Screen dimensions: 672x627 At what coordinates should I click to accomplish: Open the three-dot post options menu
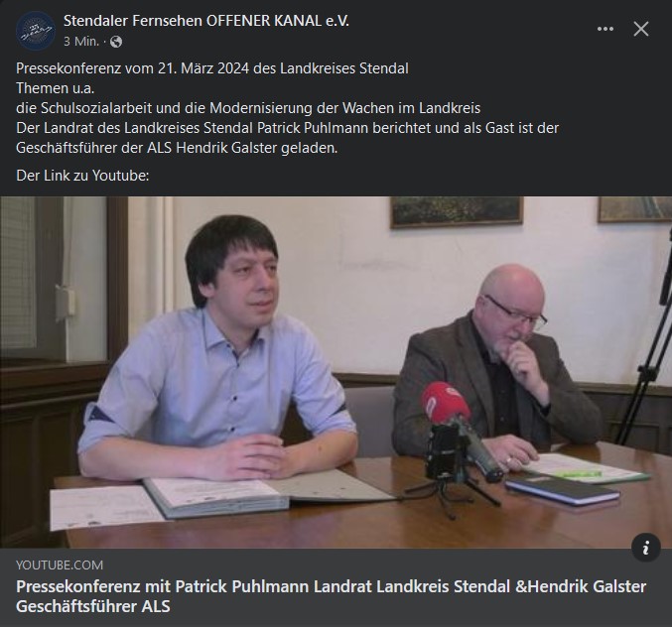click(605, 29)
